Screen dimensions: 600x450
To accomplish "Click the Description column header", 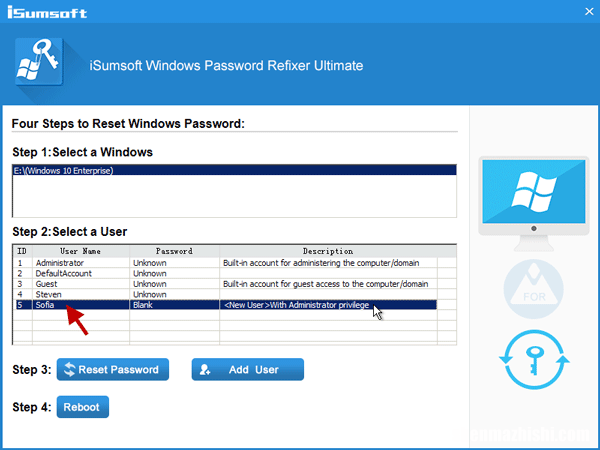I will pos(328,251).
